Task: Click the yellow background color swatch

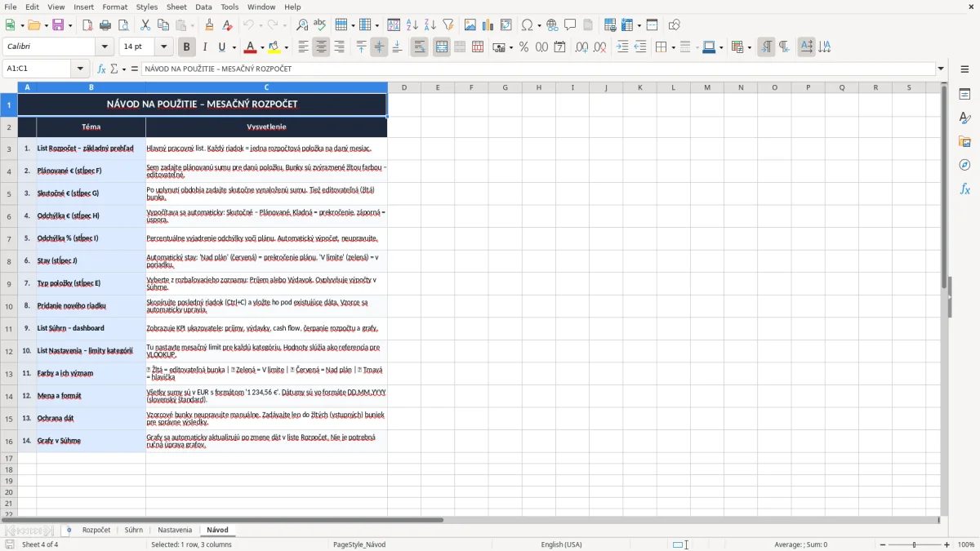Action: pos(274,47)
